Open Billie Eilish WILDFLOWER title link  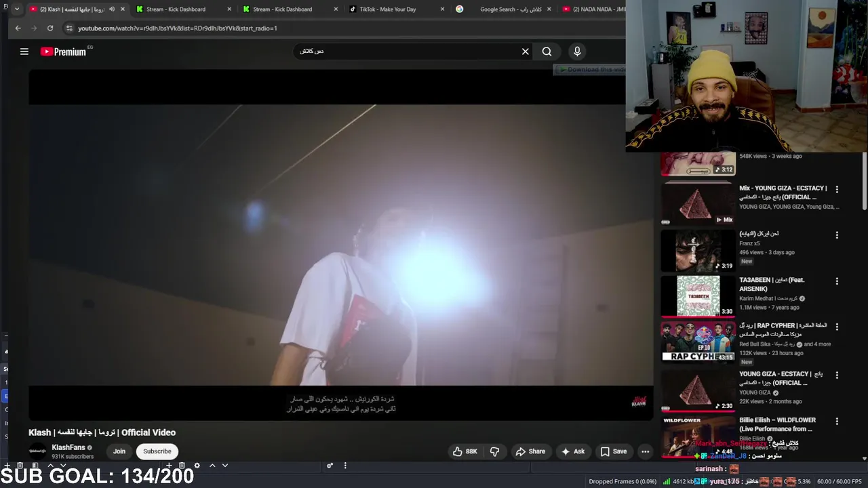click(777, 424)
